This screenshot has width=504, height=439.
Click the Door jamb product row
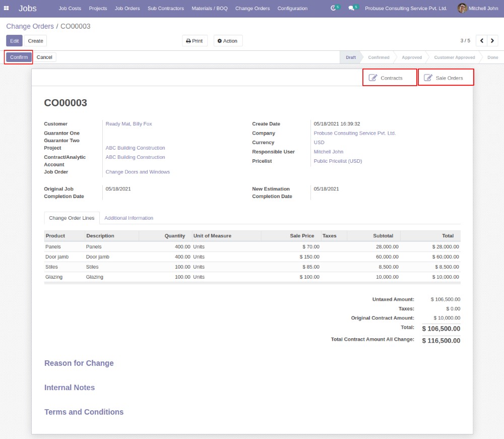[x=57, y=257]
